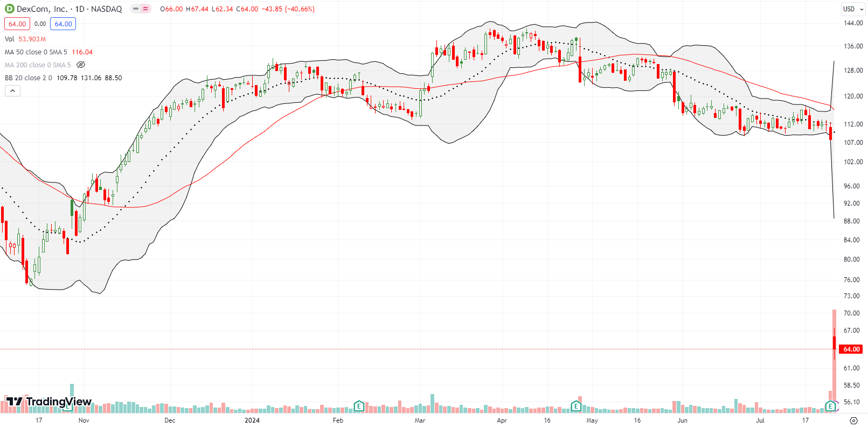Click the red 64.00 current price label
868x428 pixels.
click(x=851, y=349)
